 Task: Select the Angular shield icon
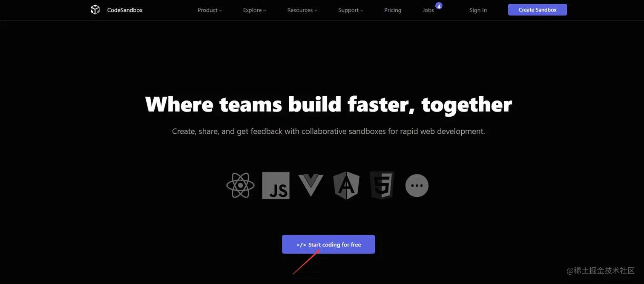pyautogui.click(x=346, y=186)
